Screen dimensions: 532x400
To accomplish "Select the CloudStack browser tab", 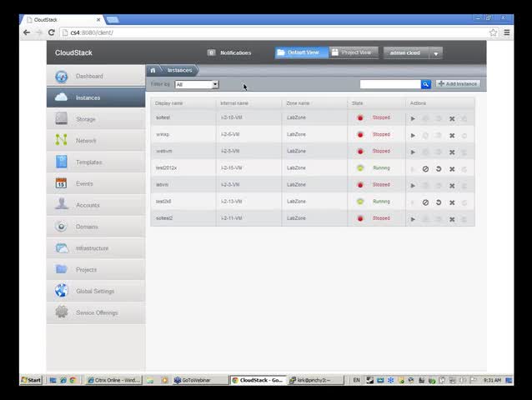I will pos(63,20).
